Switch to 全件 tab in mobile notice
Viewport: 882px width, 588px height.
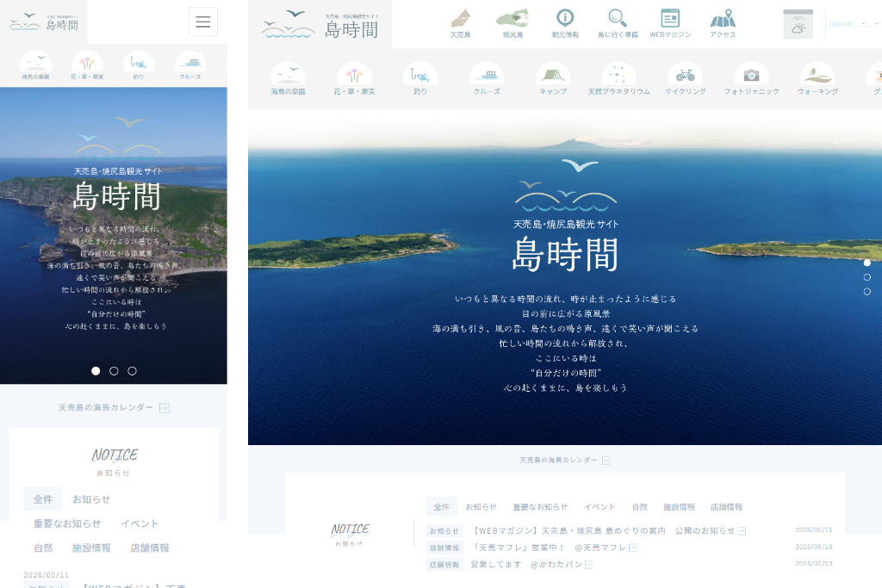[x=43, y=499]
